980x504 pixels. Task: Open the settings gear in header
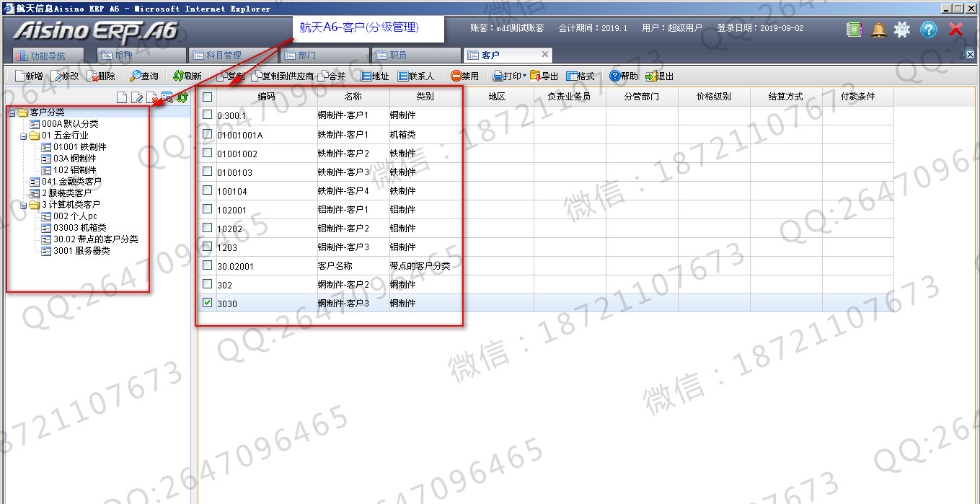pyautogui.click(x=902, y=30)
